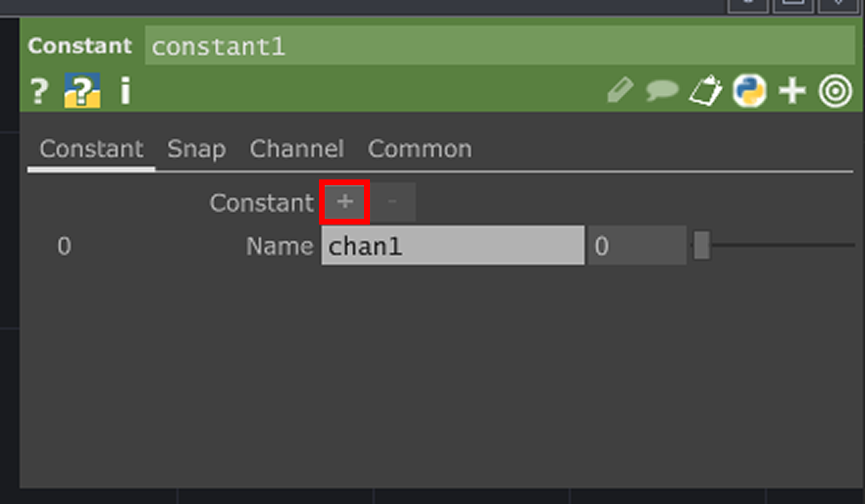Click the large white plus icon in header
The width and height of the screenshot is (865, 504).
(792, 91)
